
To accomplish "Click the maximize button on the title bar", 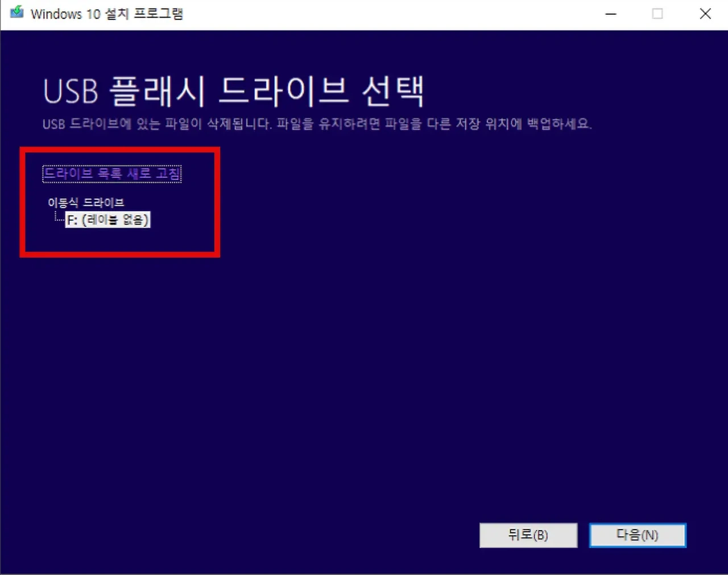I will (657, 13).
